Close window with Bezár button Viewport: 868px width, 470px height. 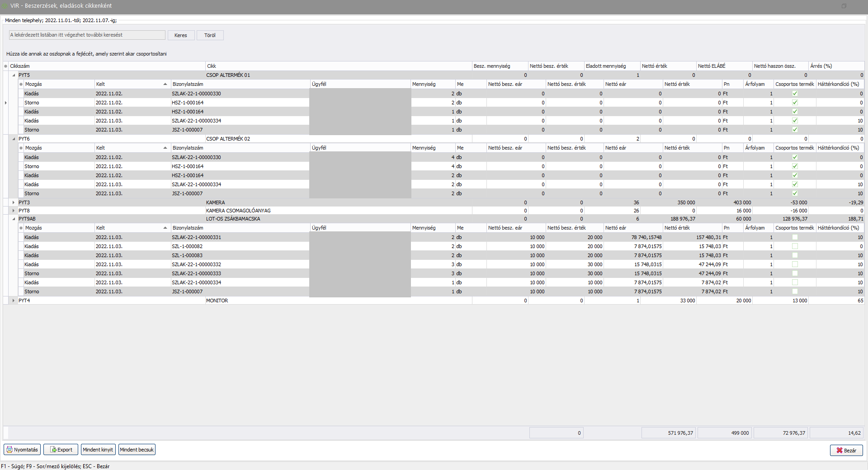point(846,450)
